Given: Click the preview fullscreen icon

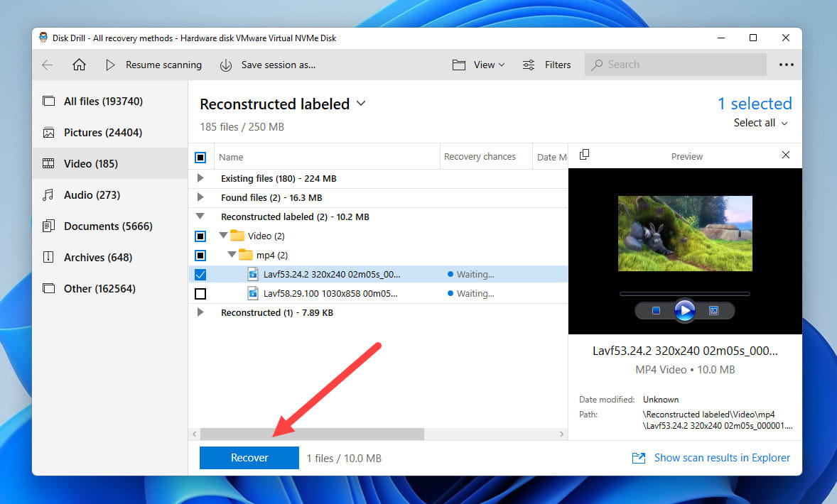Looking at the screenshot, I should (x=713, y=310).
